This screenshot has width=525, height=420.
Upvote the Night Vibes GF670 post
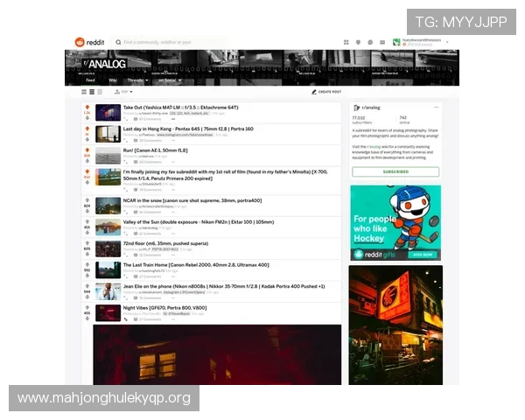[87, 307]
